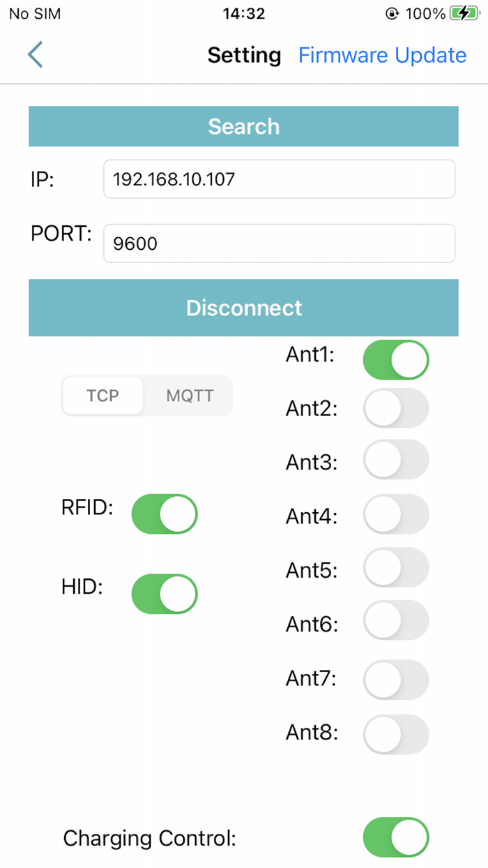Viewport: 488px width, 868px height.
Task: Switch to the MQTT tab
Action: [191, 396]
